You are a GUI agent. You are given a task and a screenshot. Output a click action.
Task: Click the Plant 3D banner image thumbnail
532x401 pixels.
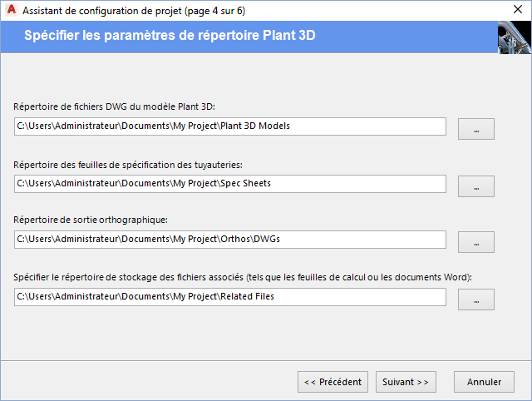(514, 38)
